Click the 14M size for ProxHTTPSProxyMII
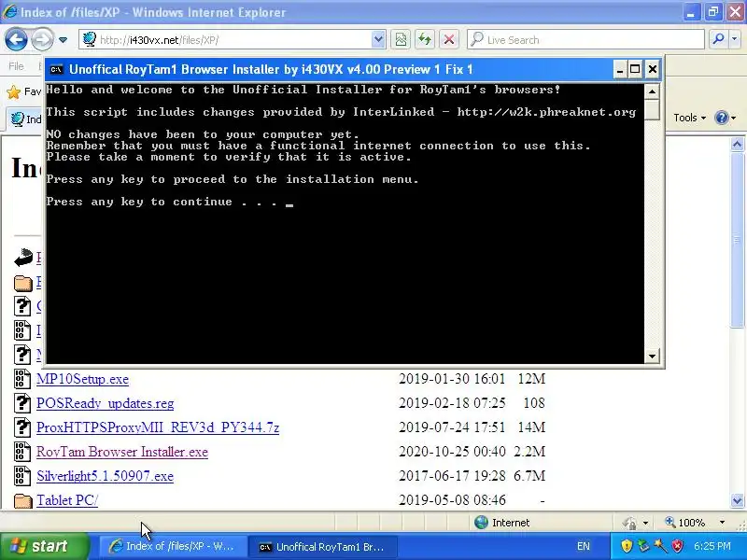747x560 pixels. click(531, 427)
